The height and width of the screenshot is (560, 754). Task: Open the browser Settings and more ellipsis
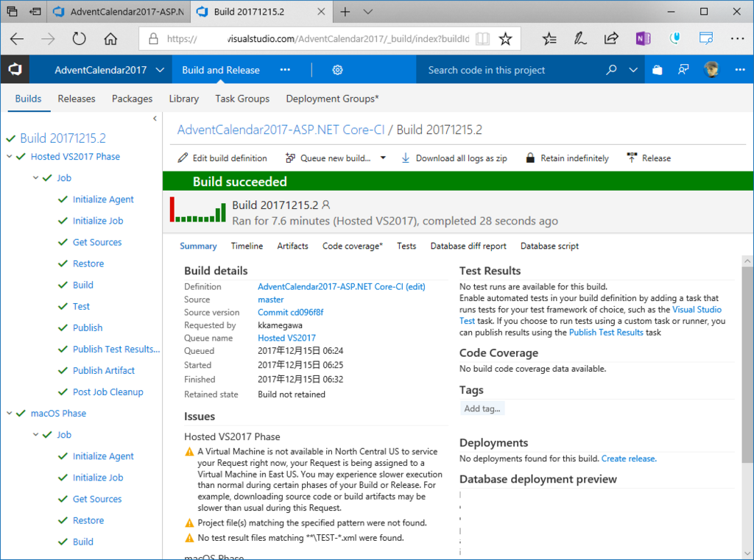(x=737, y=38)
